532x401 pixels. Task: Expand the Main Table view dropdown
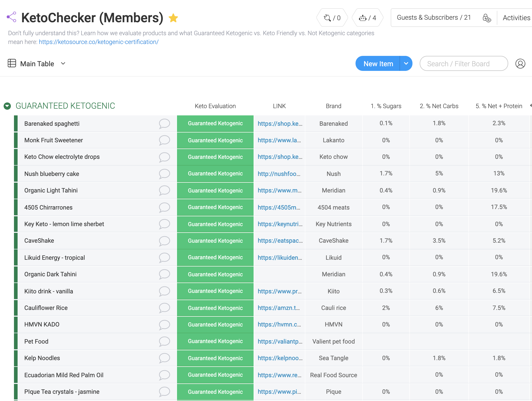(x=63, y=63)
